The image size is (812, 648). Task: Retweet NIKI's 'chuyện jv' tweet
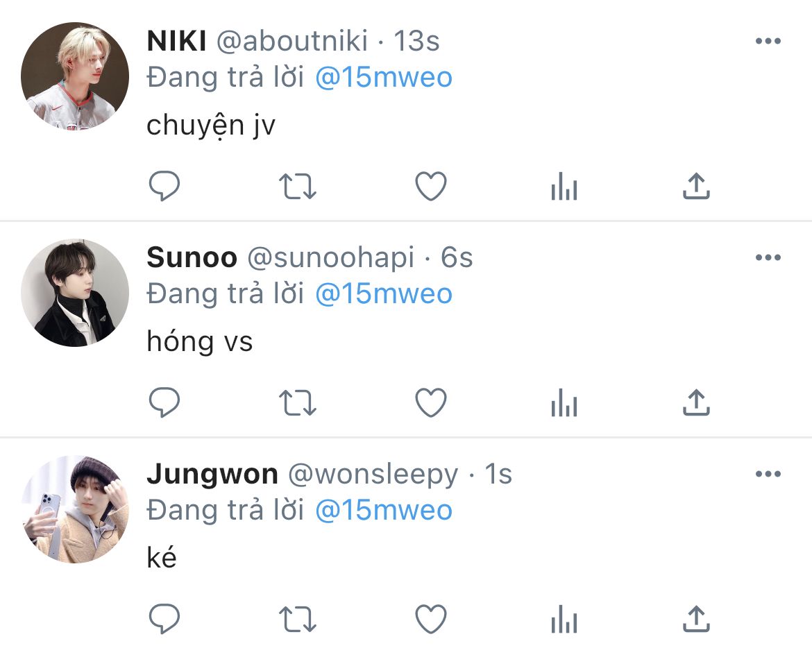[x=297, y=187]
